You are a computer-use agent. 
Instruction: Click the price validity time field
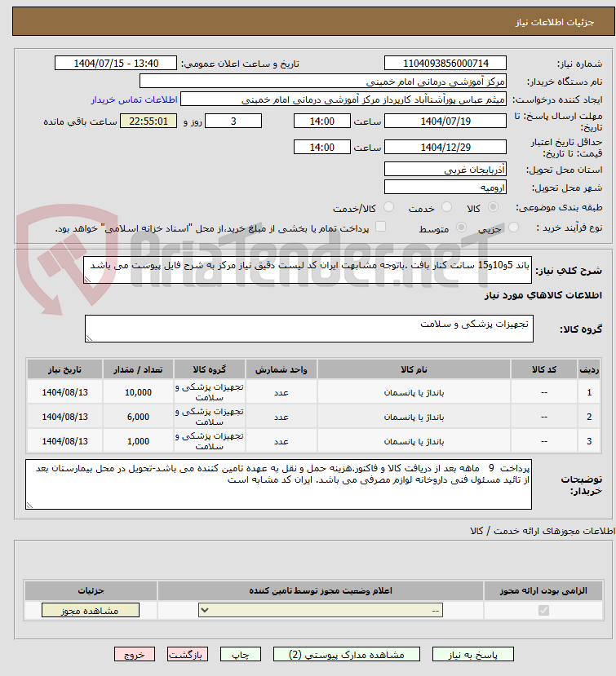point(321,147)
